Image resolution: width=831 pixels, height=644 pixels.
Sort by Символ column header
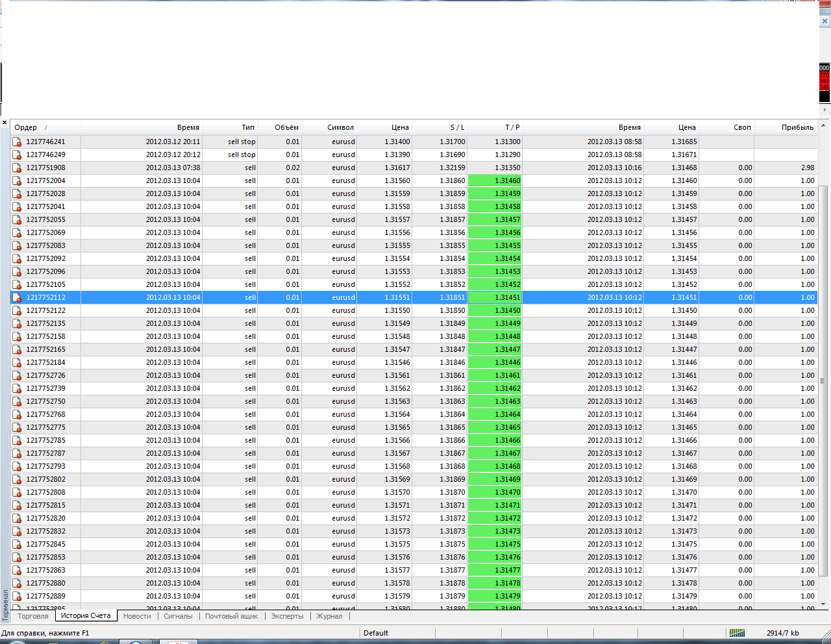point(329,127)
